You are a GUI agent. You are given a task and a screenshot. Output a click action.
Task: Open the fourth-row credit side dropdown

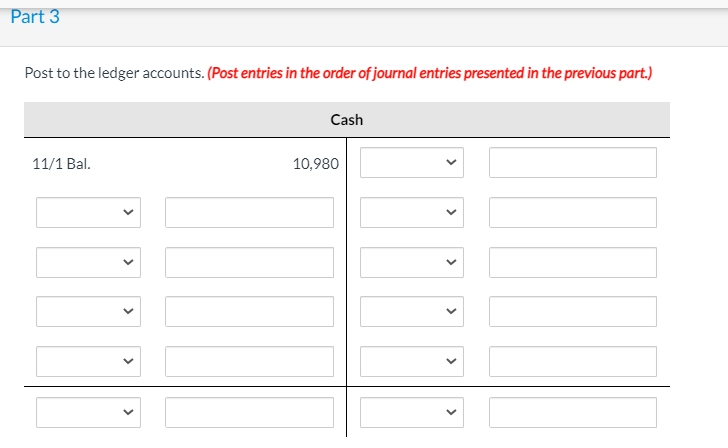412,311
